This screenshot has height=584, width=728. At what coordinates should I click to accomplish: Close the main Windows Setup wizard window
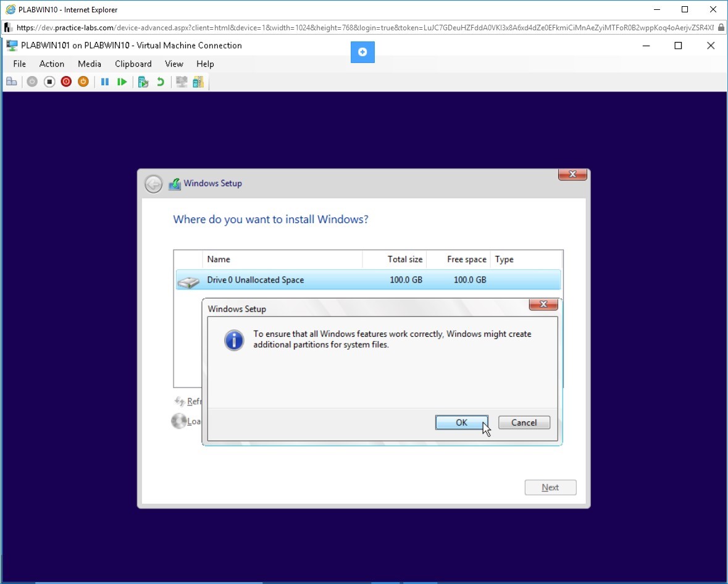[572, 174]
